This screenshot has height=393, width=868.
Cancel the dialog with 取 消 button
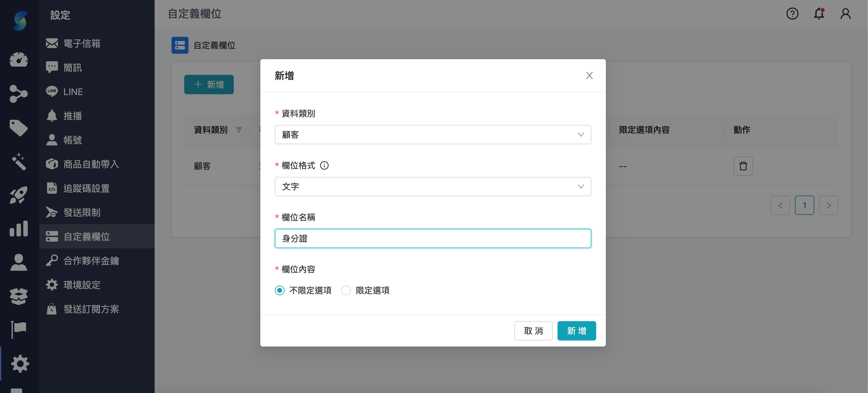(533, 331)
